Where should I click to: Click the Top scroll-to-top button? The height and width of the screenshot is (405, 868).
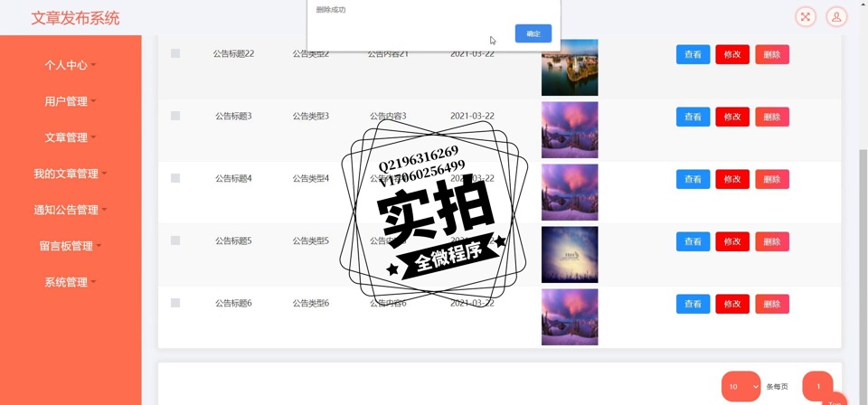tap(835, 400)
